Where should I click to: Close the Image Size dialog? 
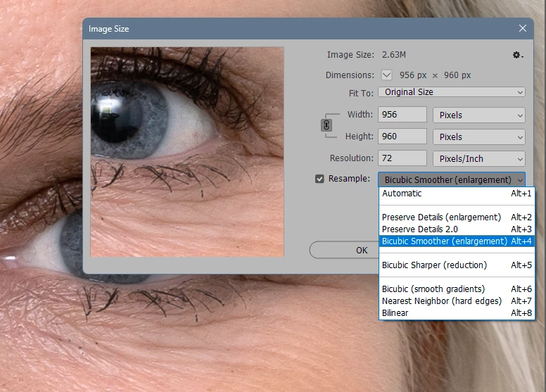click(x=522, y=28)
